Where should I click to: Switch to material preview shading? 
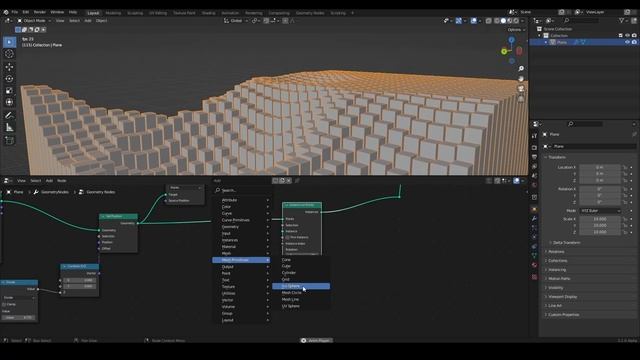tap(510, 21)
